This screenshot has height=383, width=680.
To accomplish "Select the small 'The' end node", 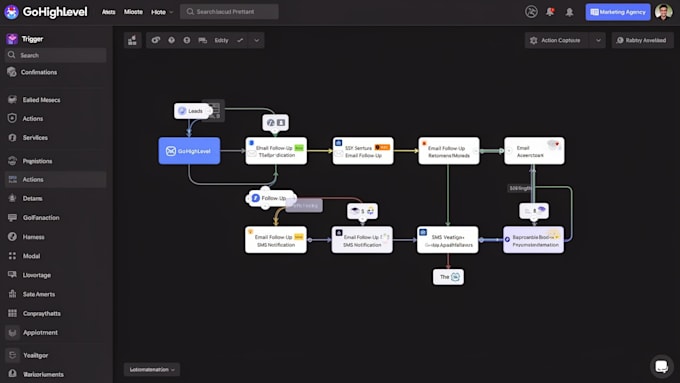I will (x=448, y=277).
